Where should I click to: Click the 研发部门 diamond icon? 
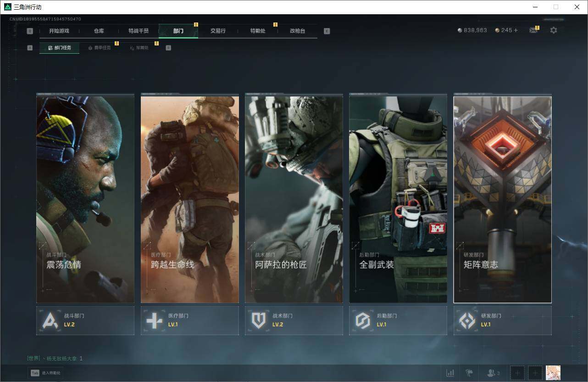pyautogui.click(x=467, y=320)
